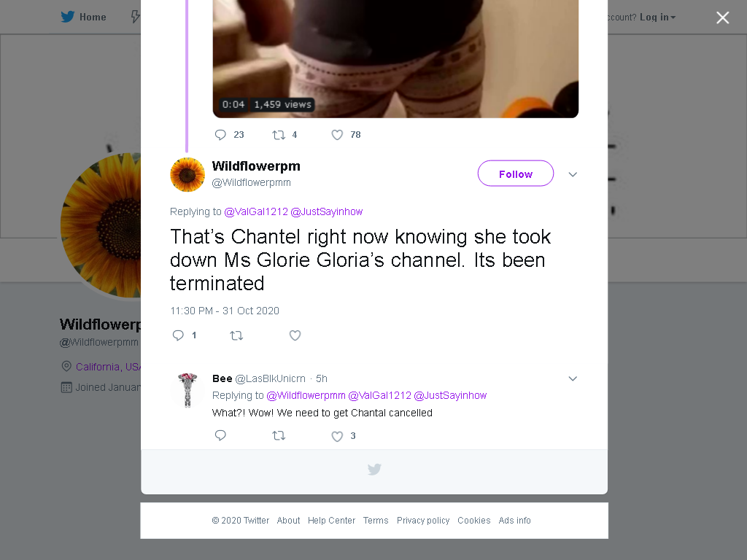This screenshot has width=747, height=560.
Task: Like Bee's reply with 3 likes
Action: click(x=337, y=436)
